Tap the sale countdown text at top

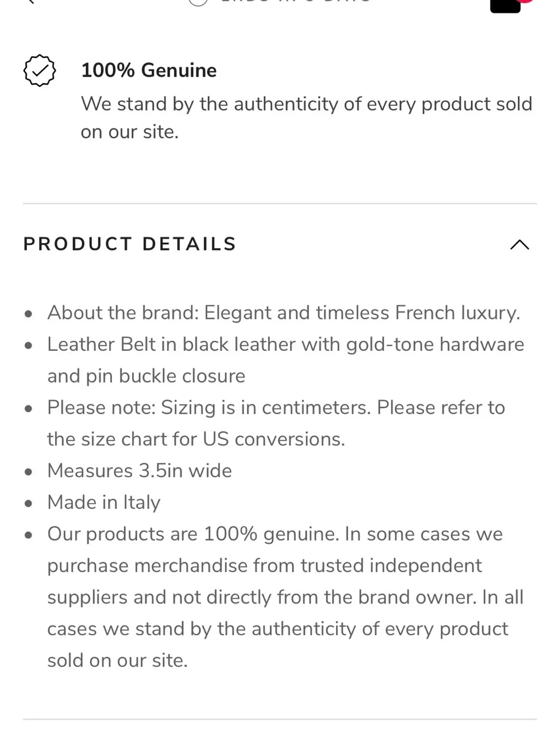coord(296,2)
